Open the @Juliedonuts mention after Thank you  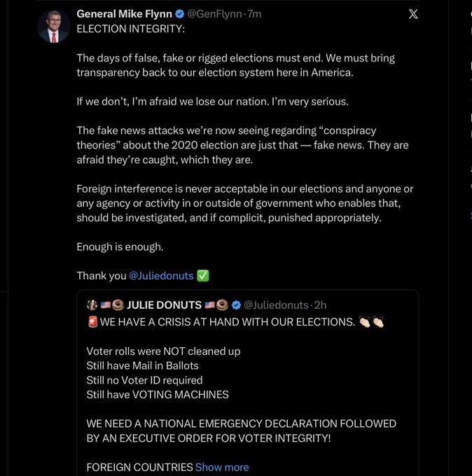click(161, 276)
